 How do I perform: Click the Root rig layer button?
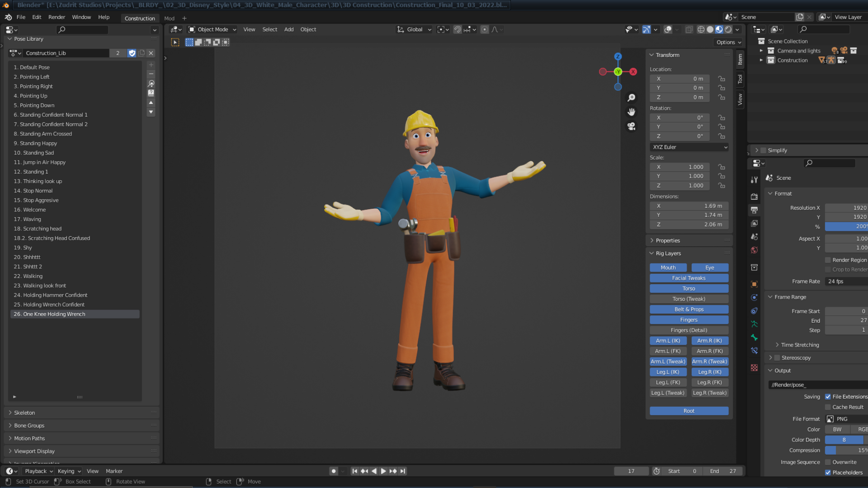click(689, 411)
